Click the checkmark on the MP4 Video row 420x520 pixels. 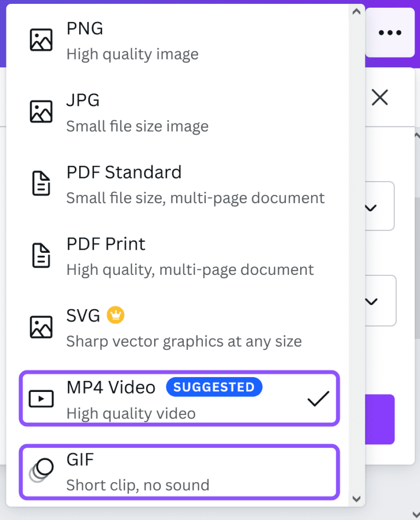click(318, 399)
